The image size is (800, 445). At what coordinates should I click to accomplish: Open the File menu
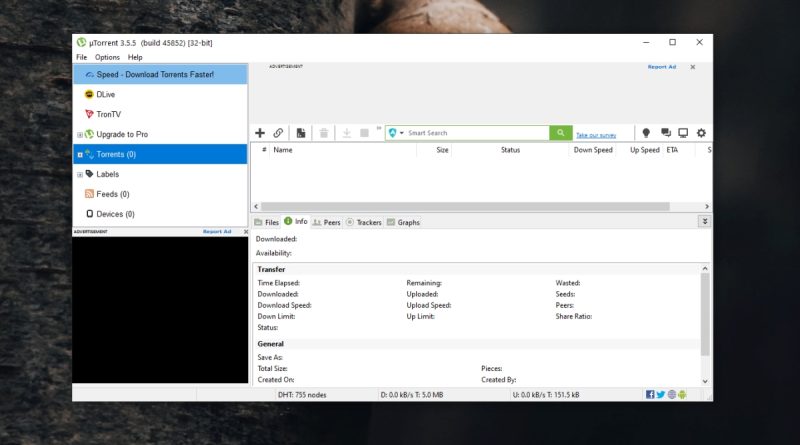point(82,57)
